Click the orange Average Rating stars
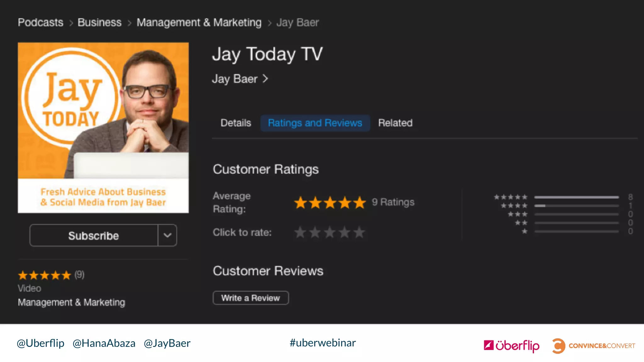The width and height of the screenshot is (644, 362). (330, 203)
